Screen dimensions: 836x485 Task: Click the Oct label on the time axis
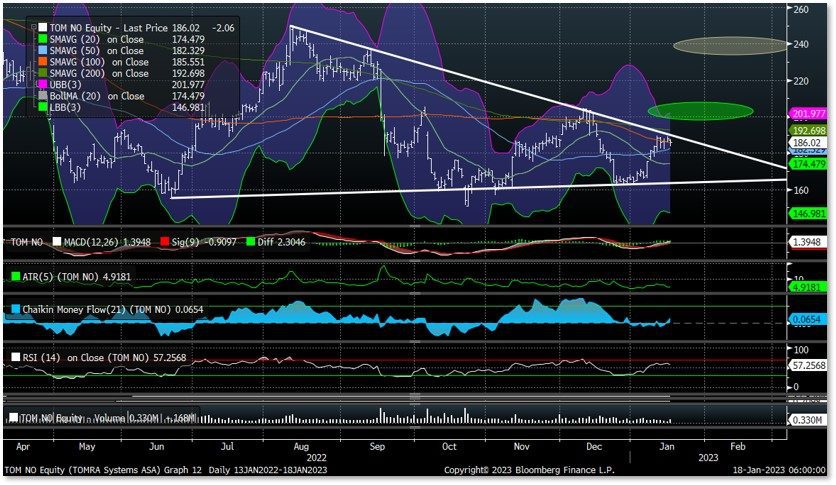449,447
